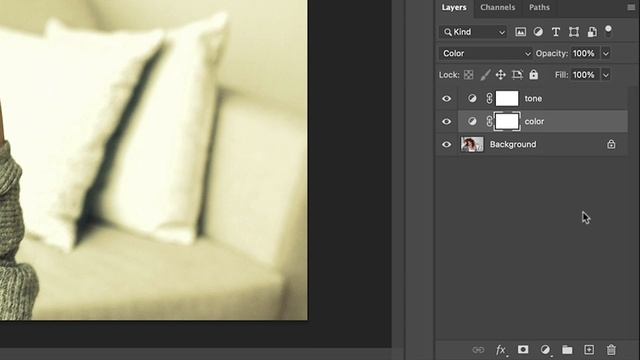Hide the Background layer
The height and width of the screenshot is (360, 640).
click(447, 144)
